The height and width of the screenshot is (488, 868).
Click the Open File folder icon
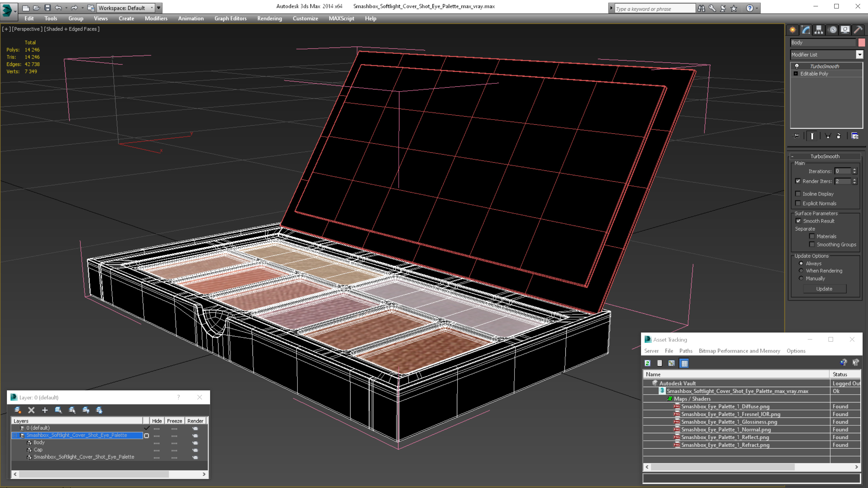[x=36, y=8]
